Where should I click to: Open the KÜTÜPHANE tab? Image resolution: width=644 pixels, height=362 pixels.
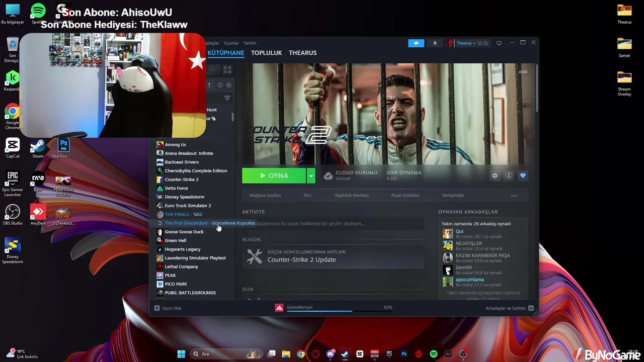(226, 53)
